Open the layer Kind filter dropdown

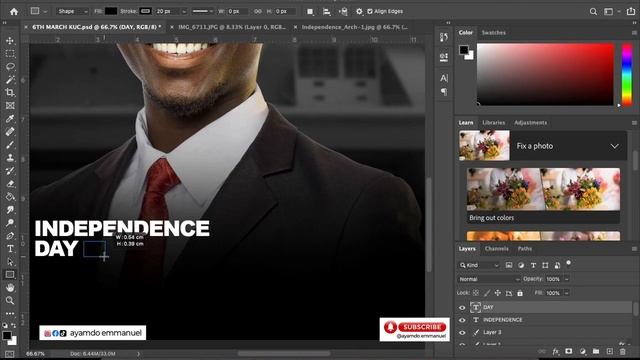pyautogui.click(x=479, y=265)
